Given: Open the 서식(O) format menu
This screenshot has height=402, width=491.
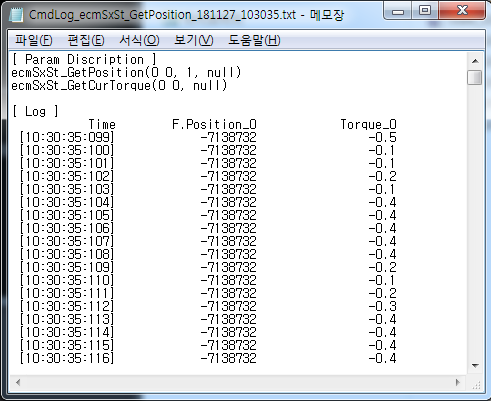Looking at the screenshot, I should coord(139,40).
